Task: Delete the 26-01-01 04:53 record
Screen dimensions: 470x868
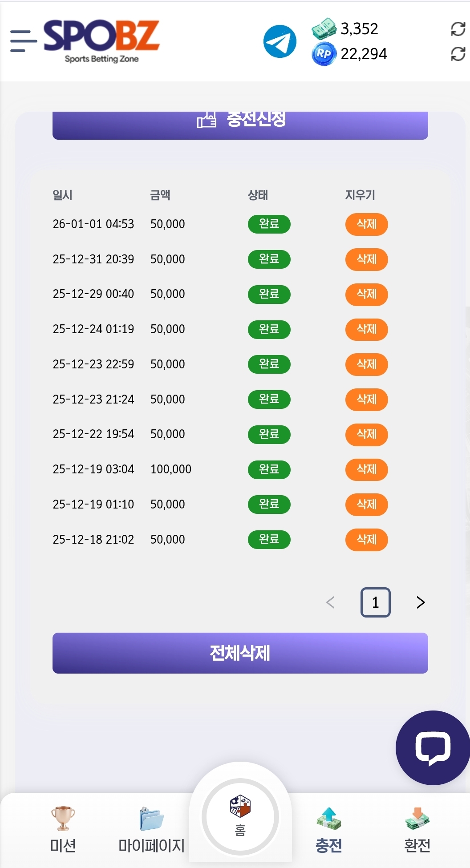Action: tap(366, 224)
